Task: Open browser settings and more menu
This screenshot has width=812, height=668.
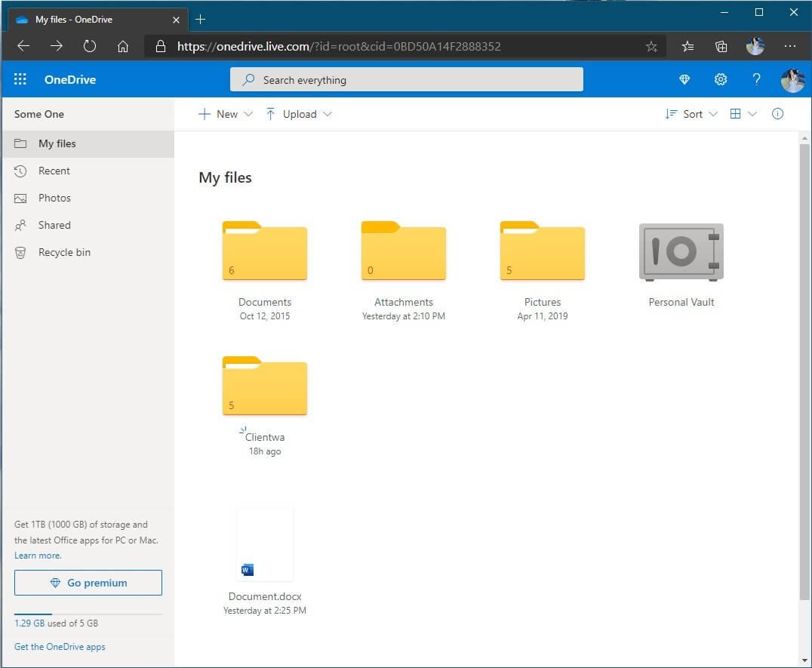Action: point(789,46)
